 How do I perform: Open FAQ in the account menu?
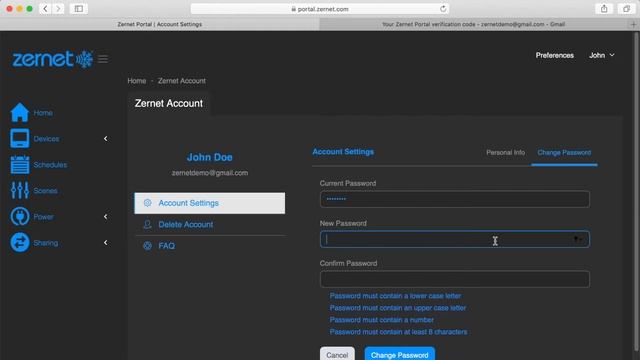coord(209,246)
